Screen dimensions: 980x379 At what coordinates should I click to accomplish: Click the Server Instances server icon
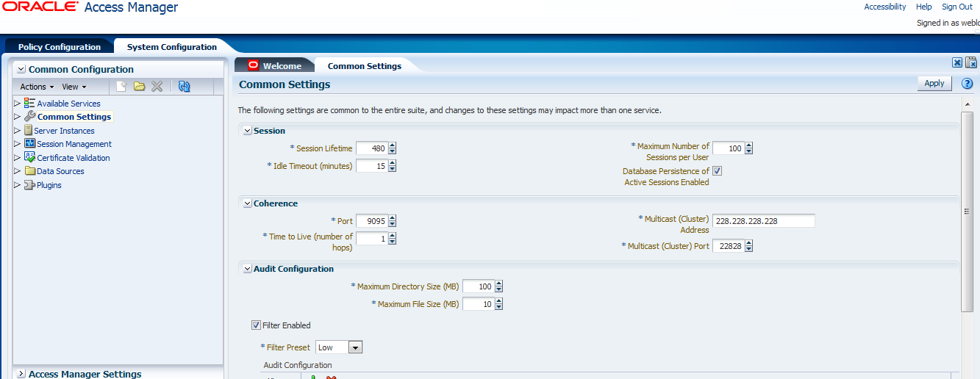click(x=28, y=130)
